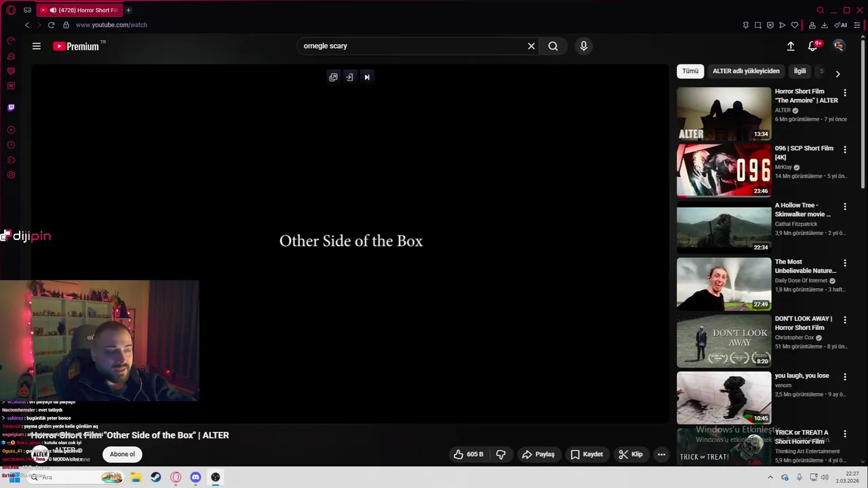This screenshot has height=488, width=868.
Task: Open the YouTube hamburger guide menu
Action: tap(37, 46)
